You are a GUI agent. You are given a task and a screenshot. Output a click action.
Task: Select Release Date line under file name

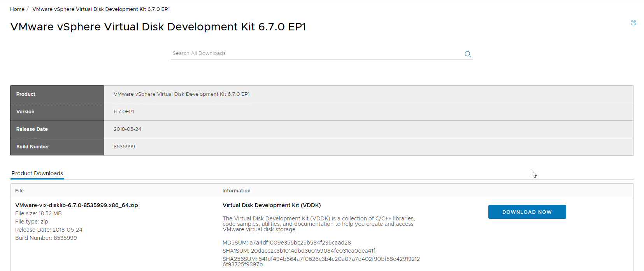(49, 230)
